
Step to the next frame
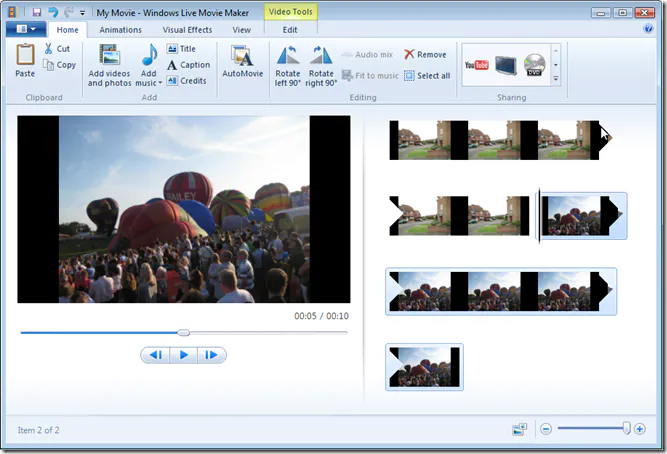pos(211,355)
